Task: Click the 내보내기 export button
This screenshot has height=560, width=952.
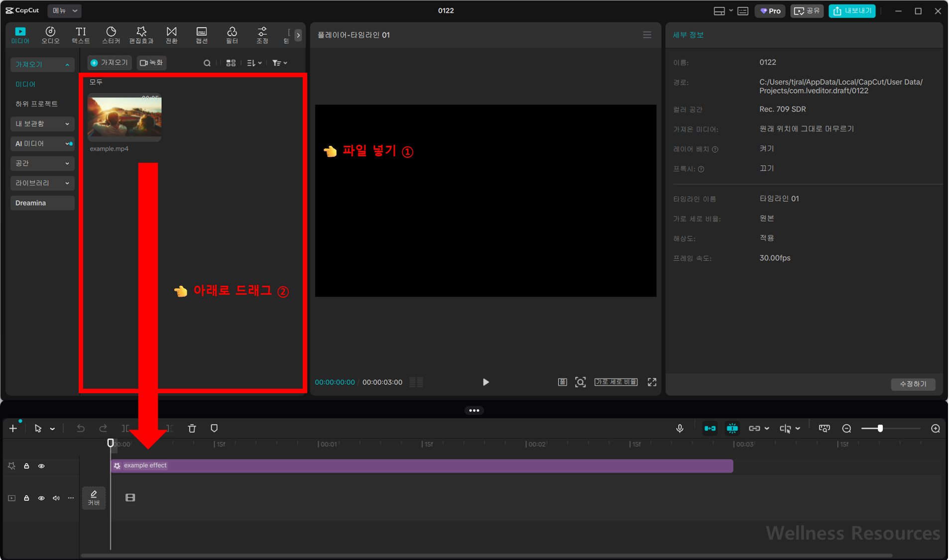Action: click(x=852, y=11)
